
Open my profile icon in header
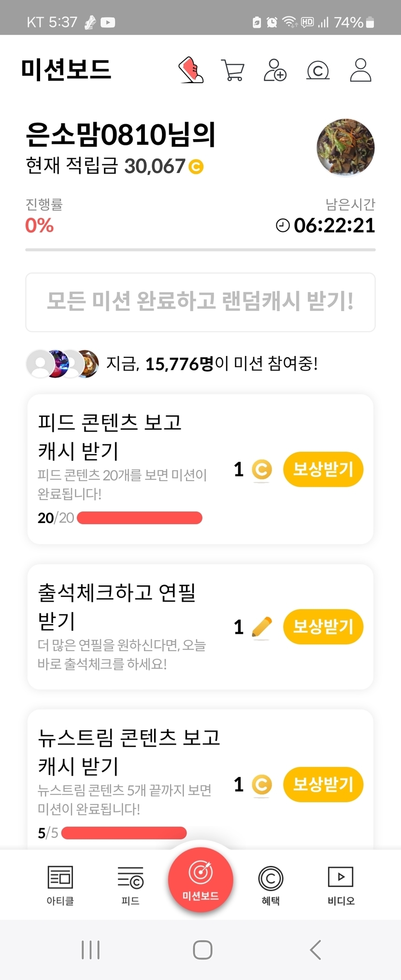tap(360, 71)
